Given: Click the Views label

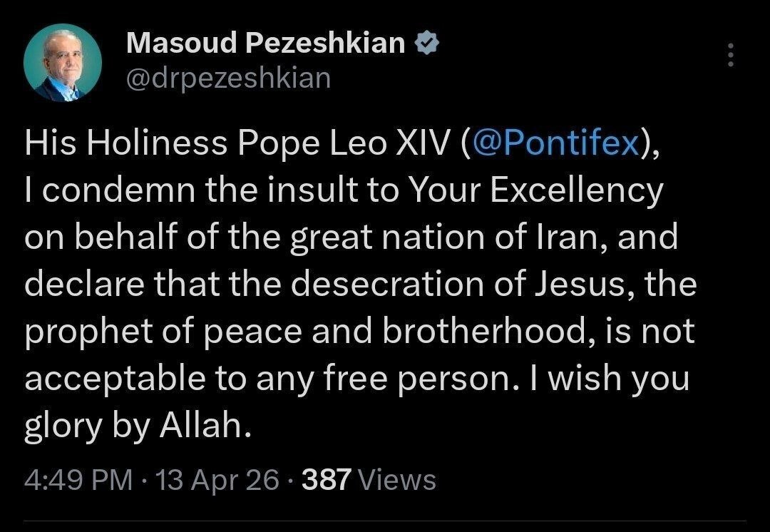Looking at the screenshot, I should [x=396, y=480].
